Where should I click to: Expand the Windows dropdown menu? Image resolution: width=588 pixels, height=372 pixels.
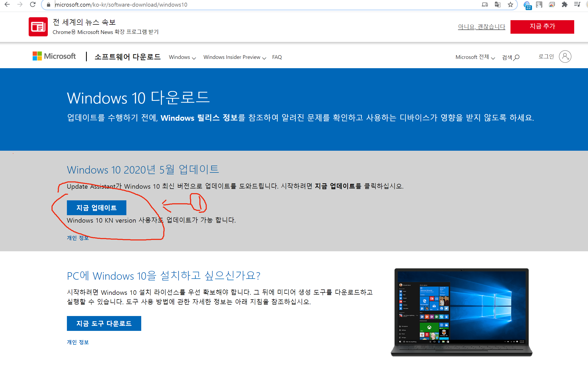pyautogui.click(x=182, y=57)
